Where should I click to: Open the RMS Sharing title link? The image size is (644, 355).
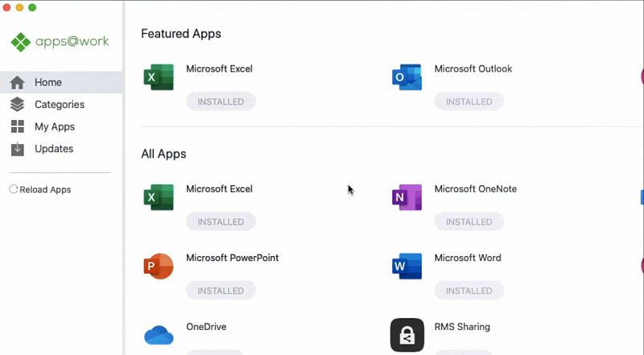462,327
